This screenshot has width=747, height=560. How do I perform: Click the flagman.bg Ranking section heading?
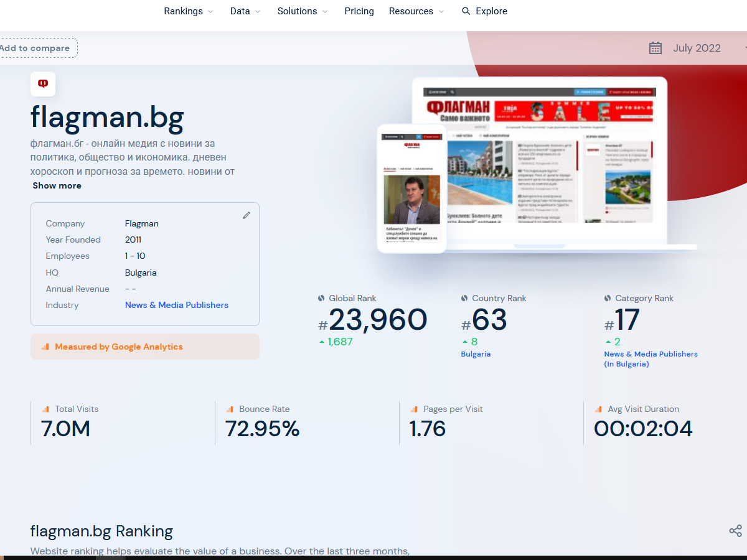click(101, 531)
